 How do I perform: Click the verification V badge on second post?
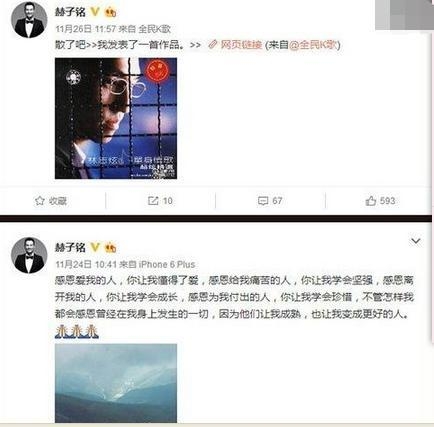point(95,247)
